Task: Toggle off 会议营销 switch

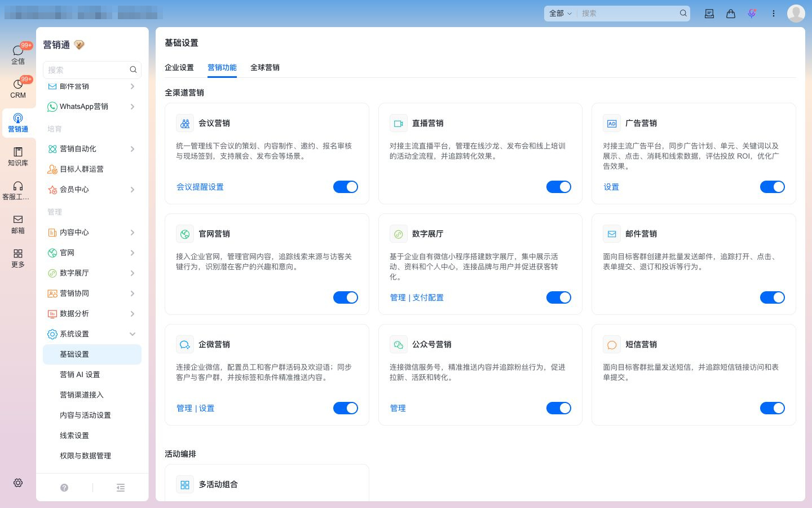Action: tap(346, 187)
